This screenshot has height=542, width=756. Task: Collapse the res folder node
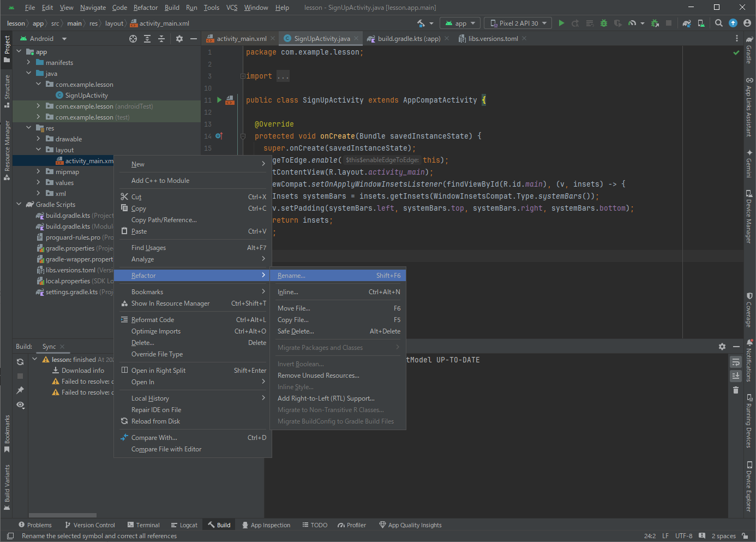(x=29, y=128)
